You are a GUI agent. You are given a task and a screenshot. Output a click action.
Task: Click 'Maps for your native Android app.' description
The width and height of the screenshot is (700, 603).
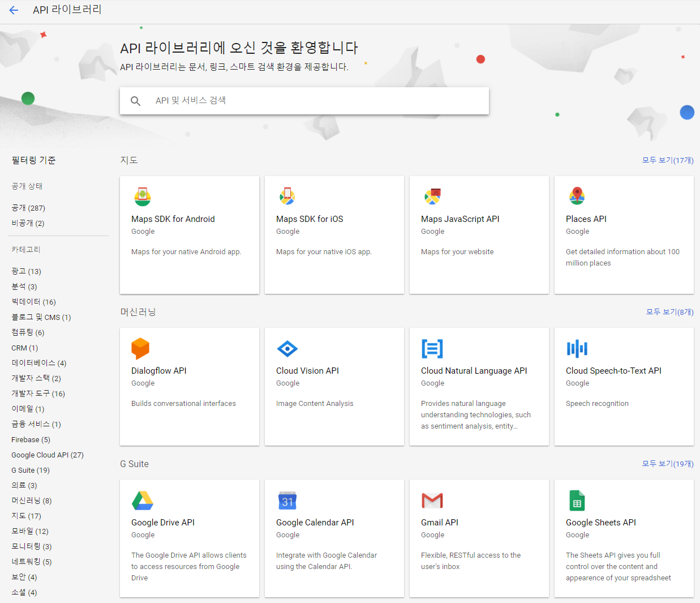point(186,252)
